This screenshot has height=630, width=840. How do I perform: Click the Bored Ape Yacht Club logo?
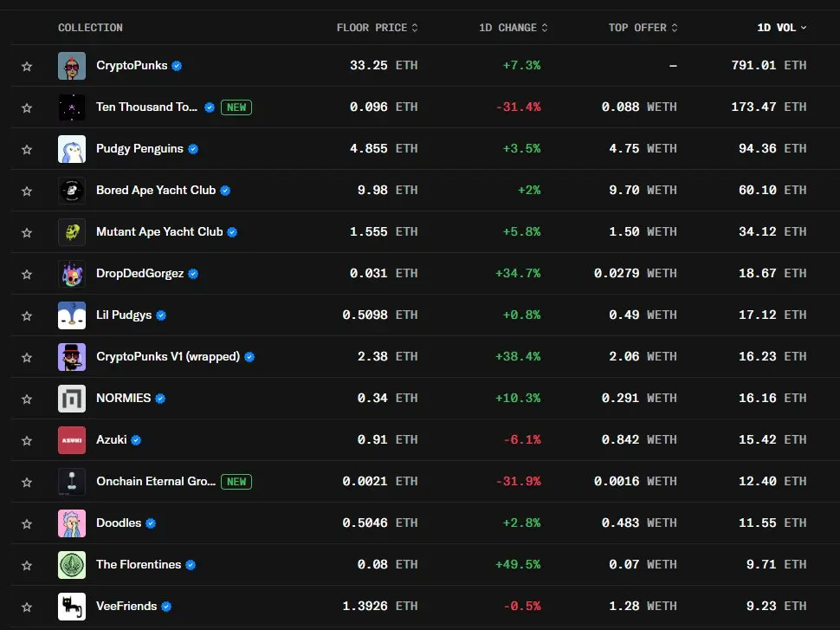coord(72,191)
